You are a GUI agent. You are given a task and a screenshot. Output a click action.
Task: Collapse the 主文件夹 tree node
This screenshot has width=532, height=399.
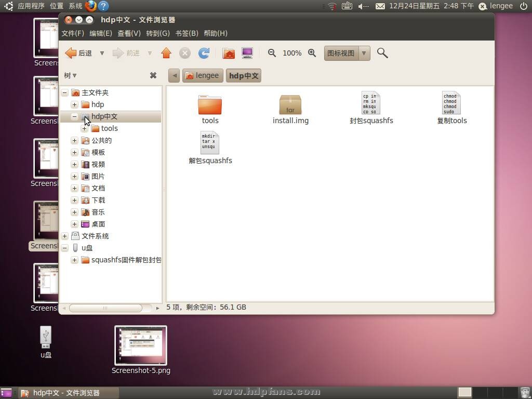pyautogui.click(x=65, y=92)
